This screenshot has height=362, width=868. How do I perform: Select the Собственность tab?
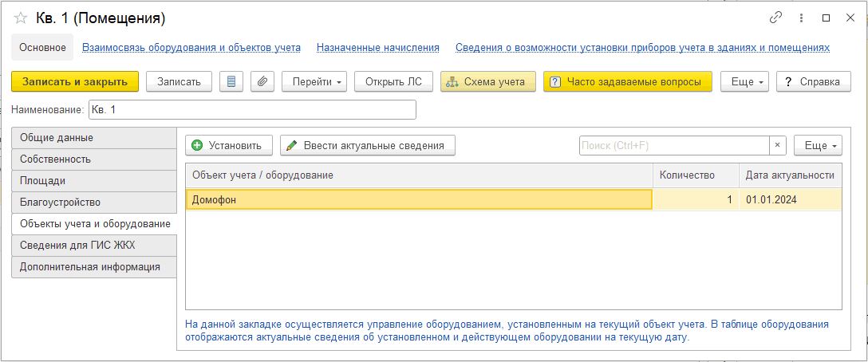(94, 159)
